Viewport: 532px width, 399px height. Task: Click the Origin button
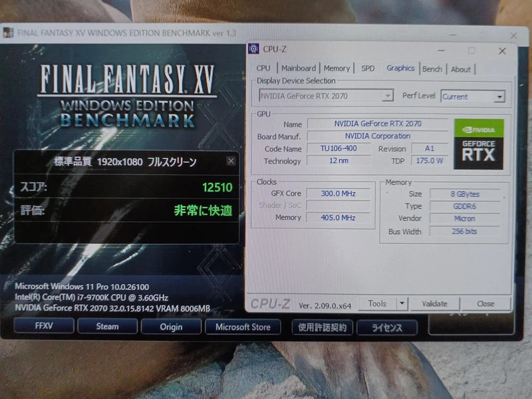coord(171,327)
